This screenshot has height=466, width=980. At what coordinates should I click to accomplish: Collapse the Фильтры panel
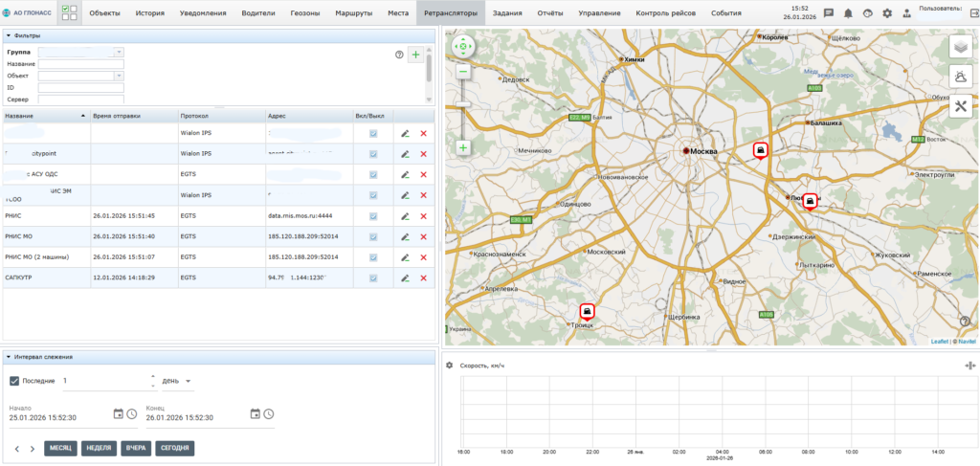[x=9, y=35]
